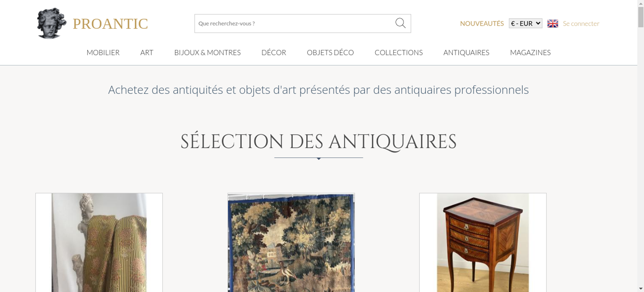Viewport: 644px width, 292px height.
Task: Click the PROANTIC brand name text
Action: pos(110,24)
